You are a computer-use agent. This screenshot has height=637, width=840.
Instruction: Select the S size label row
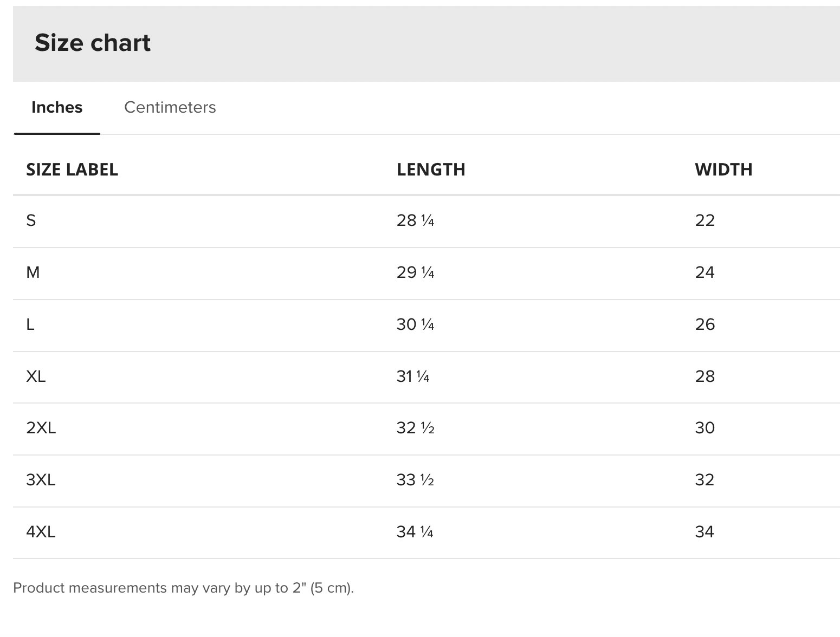(x=31, y=220)
